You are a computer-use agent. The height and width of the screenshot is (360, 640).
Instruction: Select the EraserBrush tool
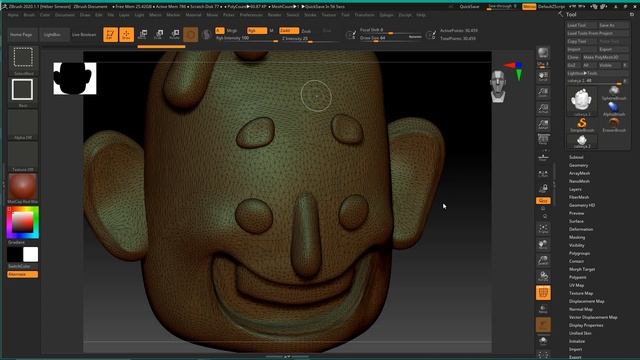tap(613, 124)
